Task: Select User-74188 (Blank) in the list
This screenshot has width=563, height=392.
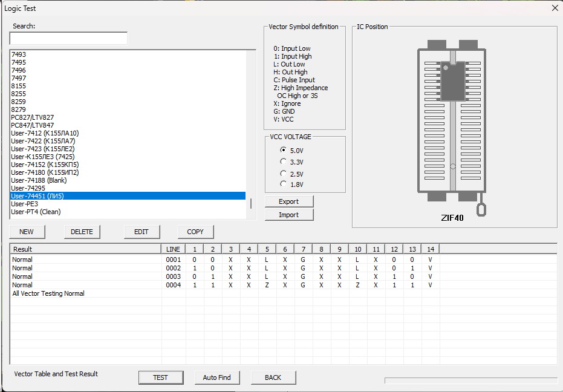Action: pos(39,180)
